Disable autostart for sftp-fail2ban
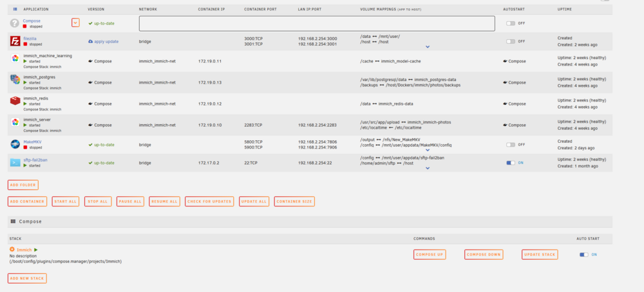Image resolution: width=644 pixels, height=292 pixels. [x=511, y=163]
